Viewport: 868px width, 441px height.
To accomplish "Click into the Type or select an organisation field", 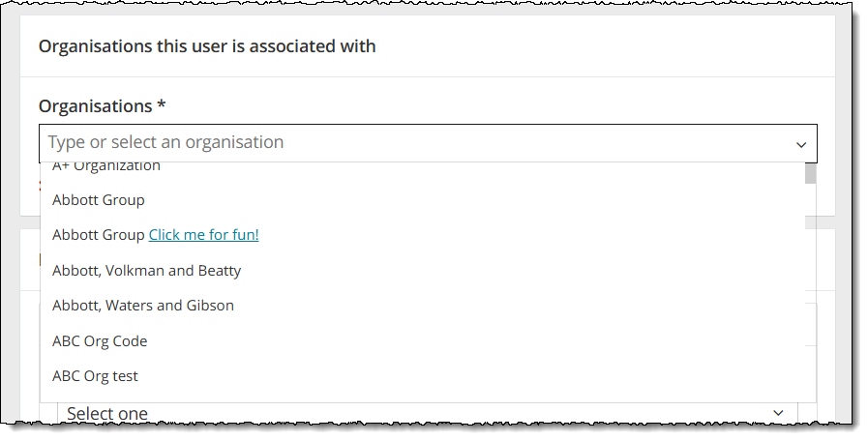I will click(x=387, y=143).
